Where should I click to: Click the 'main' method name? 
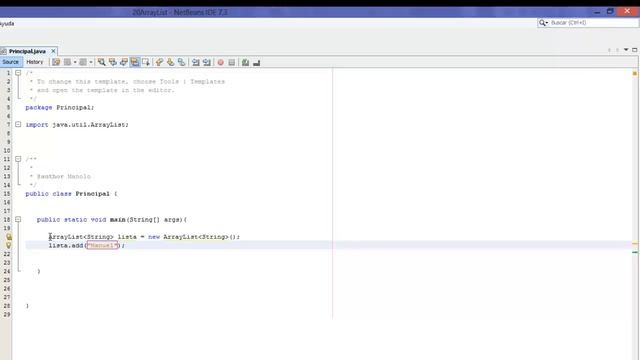[x=118, y=220]
